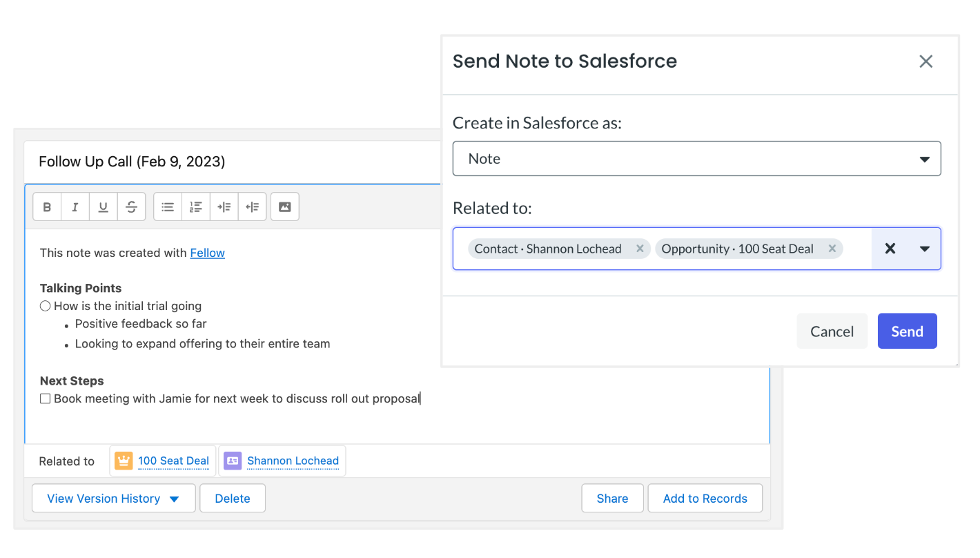
Task: Expand the Related to dropdown arrow
Action: (x=925, y=249)
